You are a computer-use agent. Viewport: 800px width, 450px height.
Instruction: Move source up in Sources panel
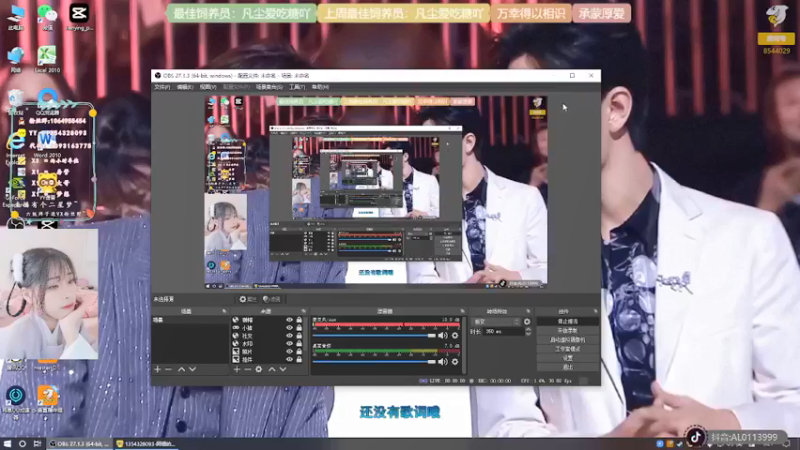tap(272, 369)
